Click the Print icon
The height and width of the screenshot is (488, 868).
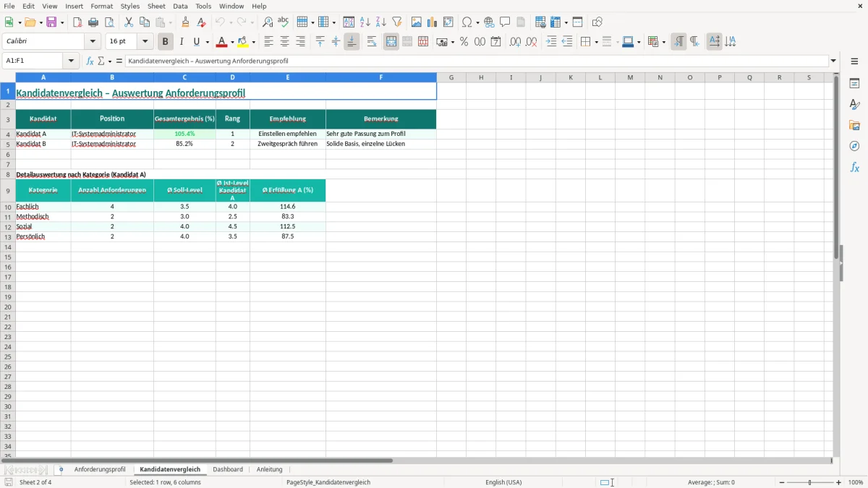point(93,22)
